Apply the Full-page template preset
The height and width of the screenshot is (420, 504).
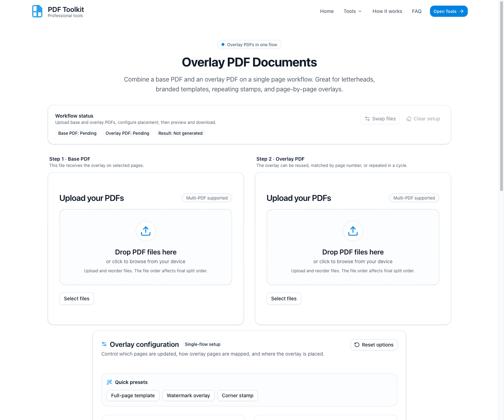tap(133, 395)
